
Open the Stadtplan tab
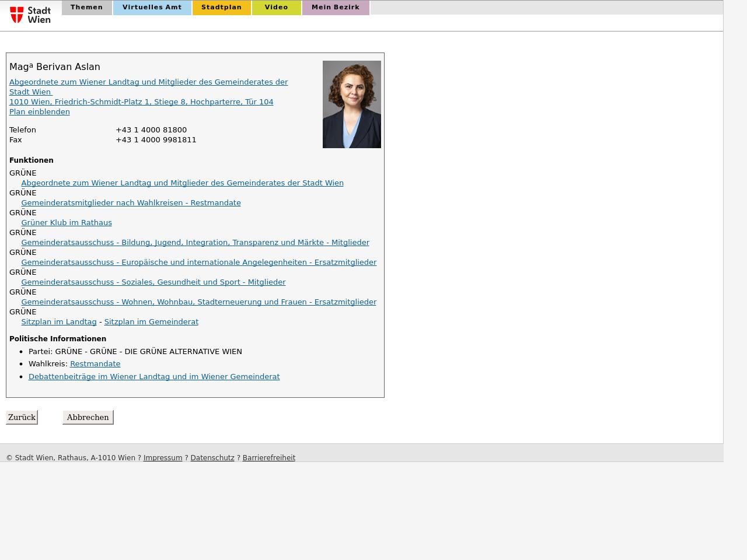221,8
